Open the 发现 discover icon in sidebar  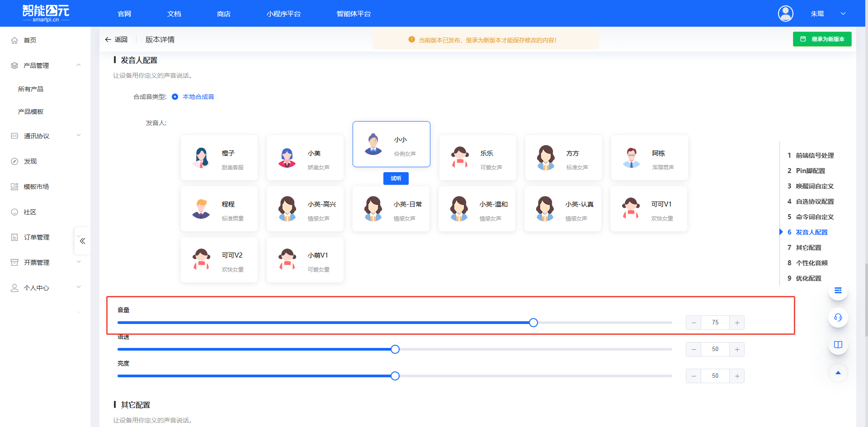coord(14,161)
